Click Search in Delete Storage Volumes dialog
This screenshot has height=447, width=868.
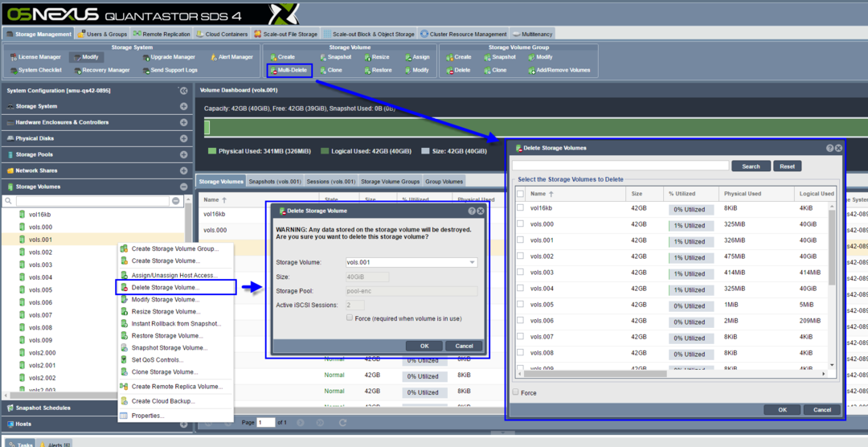point(751,166)
